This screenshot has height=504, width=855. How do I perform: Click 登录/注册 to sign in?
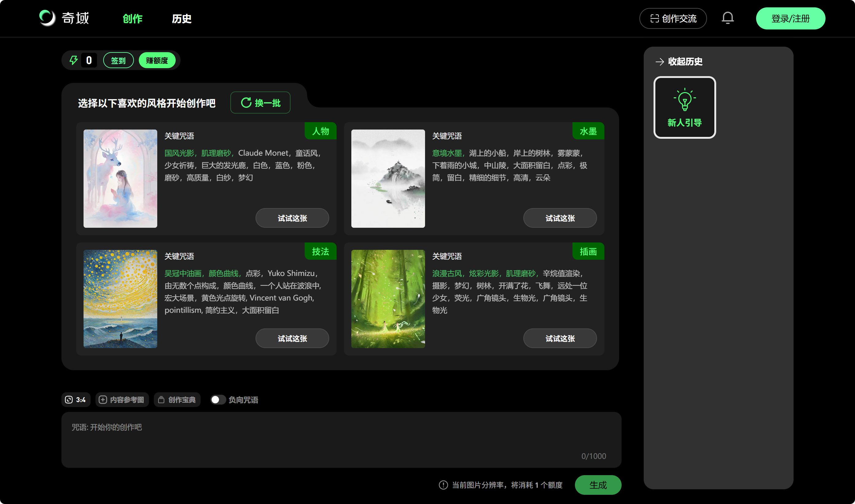790,18
